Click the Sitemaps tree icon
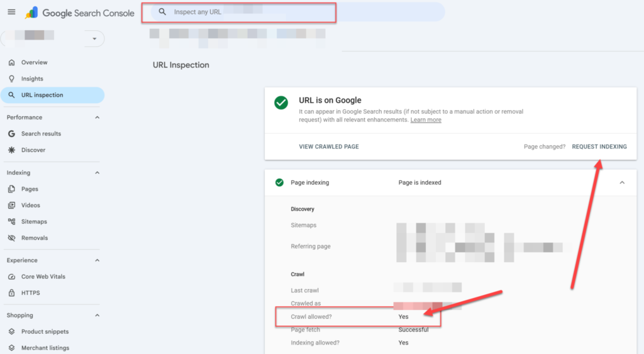644x354 pixels. 11,221
